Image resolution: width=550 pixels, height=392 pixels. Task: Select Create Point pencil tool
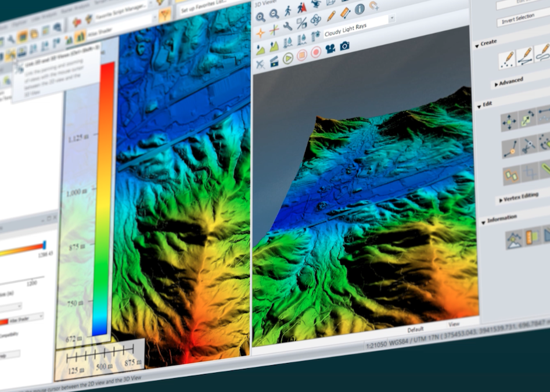507,59
